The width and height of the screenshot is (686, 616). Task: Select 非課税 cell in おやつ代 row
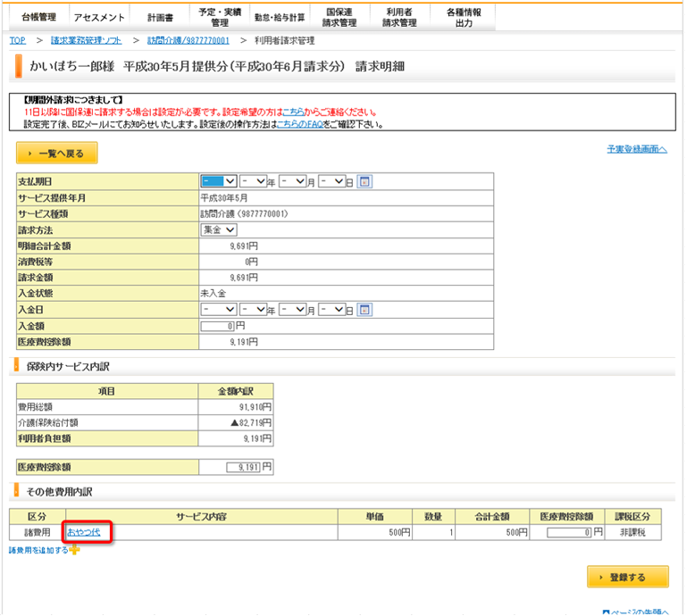tap(632, 532)
